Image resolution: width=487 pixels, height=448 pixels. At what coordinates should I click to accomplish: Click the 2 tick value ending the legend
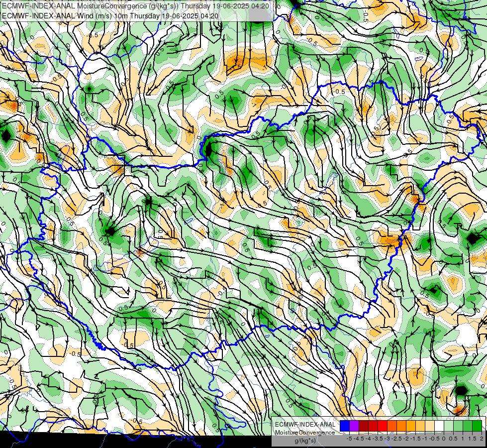(x=482, y=439)
